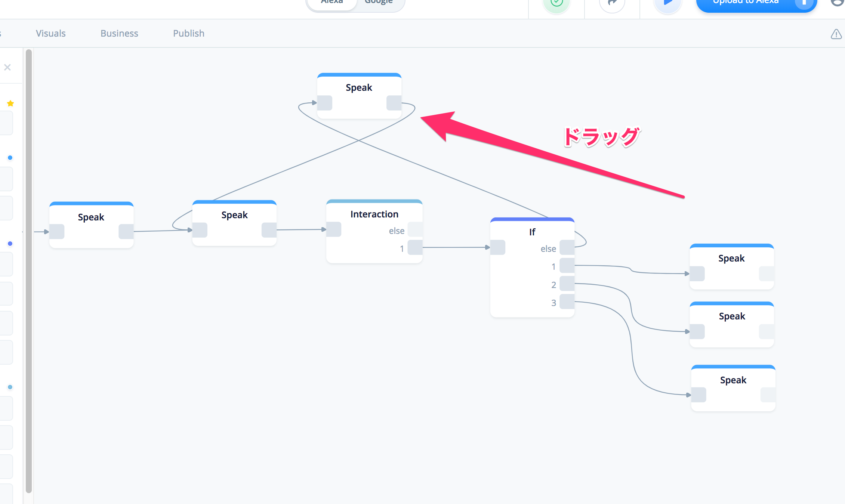Click the share arrow icon

612,3
